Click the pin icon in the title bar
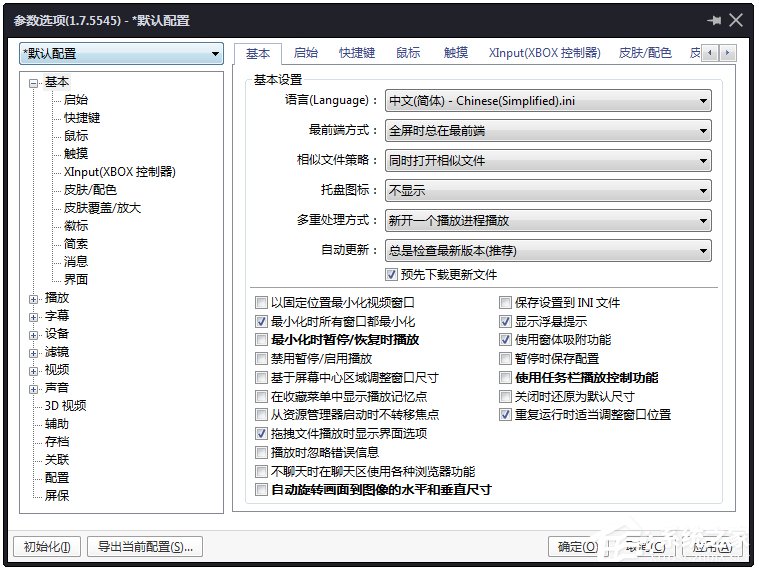Image resolution: width=759 pixels, height=571 pixels. click(714, 20)
